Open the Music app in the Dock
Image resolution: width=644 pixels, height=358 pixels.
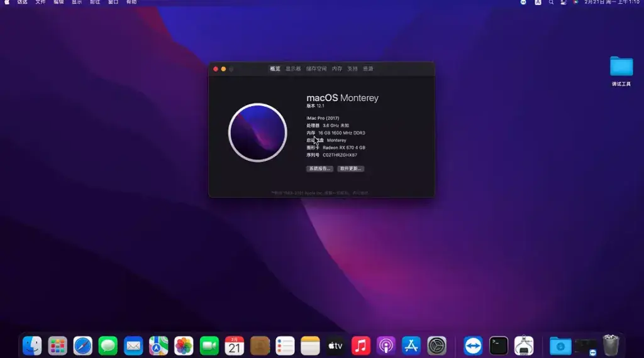pos(360,345)
